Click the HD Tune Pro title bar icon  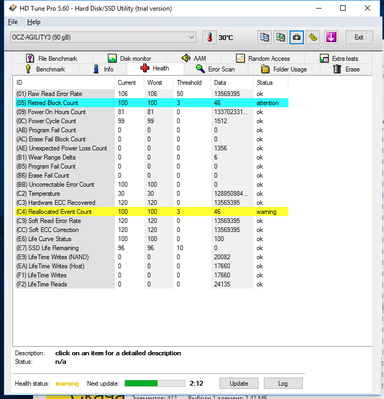(13, 8)
